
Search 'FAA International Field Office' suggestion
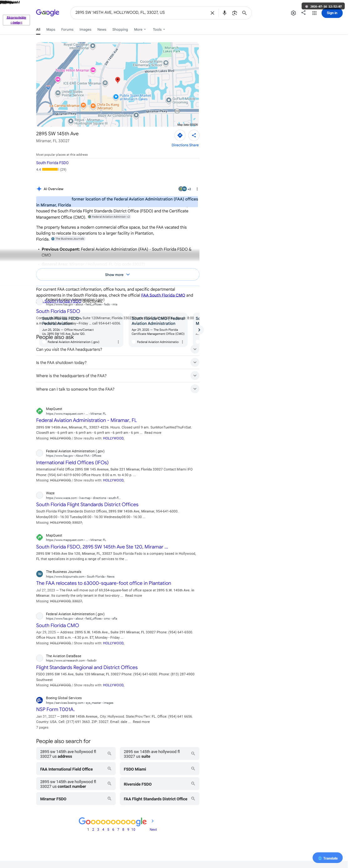(x=76, y=769)
